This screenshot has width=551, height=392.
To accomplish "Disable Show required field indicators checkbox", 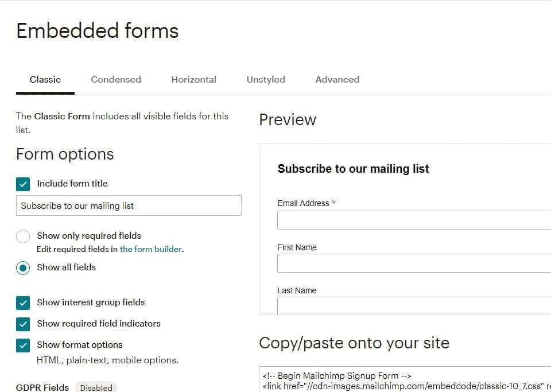I will click(x=23, y=324).
